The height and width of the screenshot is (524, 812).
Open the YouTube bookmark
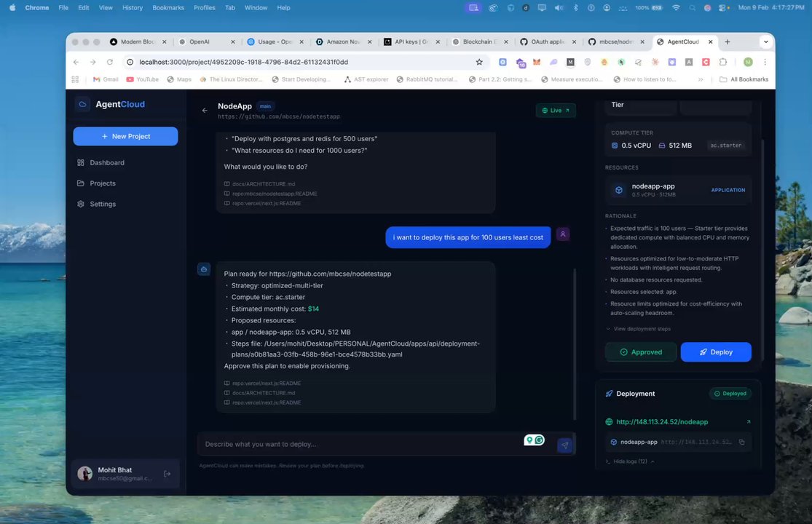click(x=143, y=79)
